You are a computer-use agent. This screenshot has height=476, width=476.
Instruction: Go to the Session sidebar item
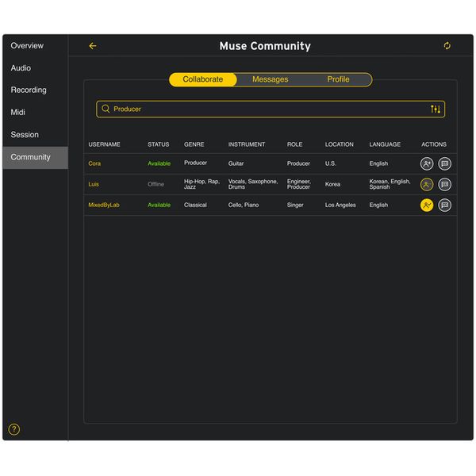(x=25, y=135)
